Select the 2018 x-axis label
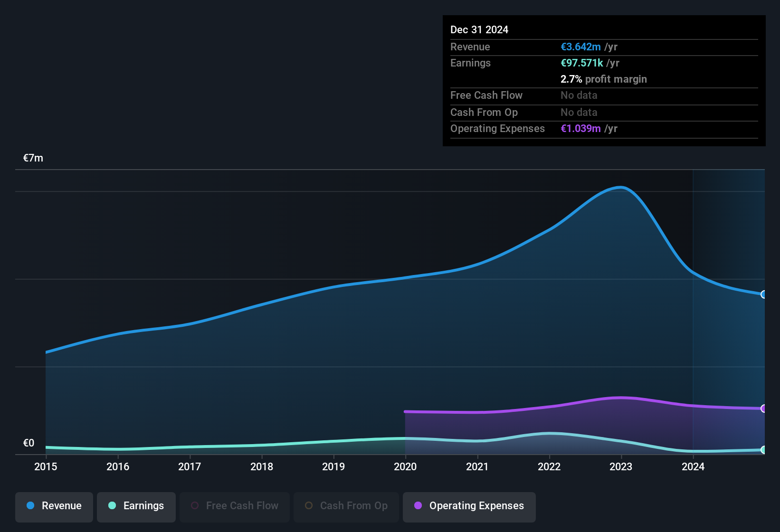The width and height of the screenshot is (780, 532). [x=262, y=467]
